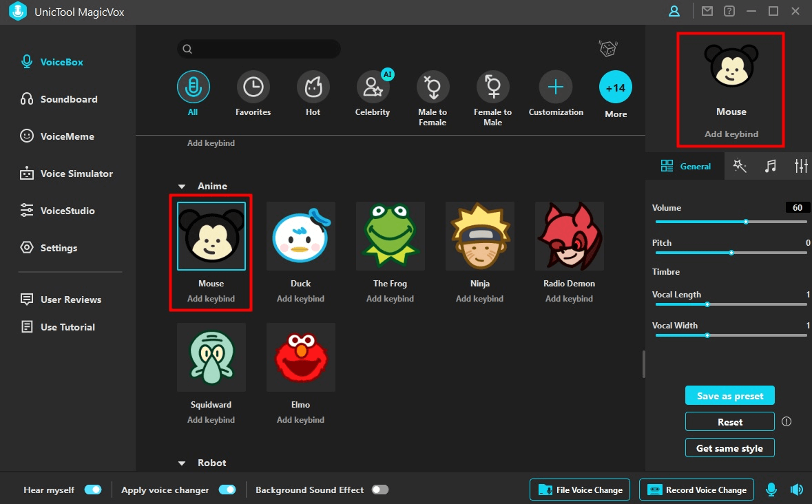The width and height of the screenshot is (812, 504).
Task: Open the VoiceMeme section
Action: point(57,136)
